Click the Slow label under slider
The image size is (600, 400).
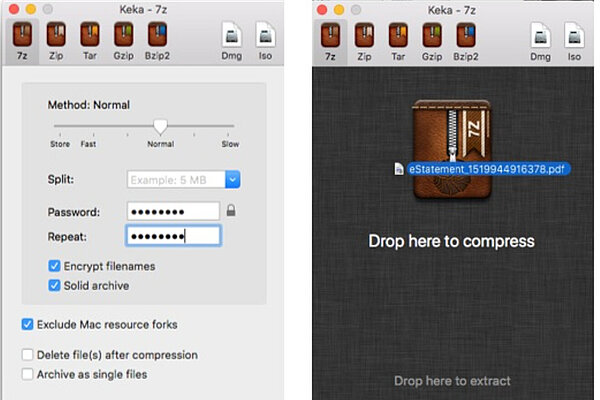pyautogui.click(x=230, y=144)
